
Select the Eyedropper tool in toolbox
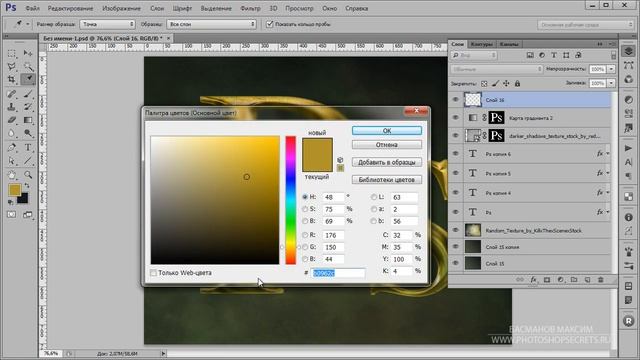28,79
